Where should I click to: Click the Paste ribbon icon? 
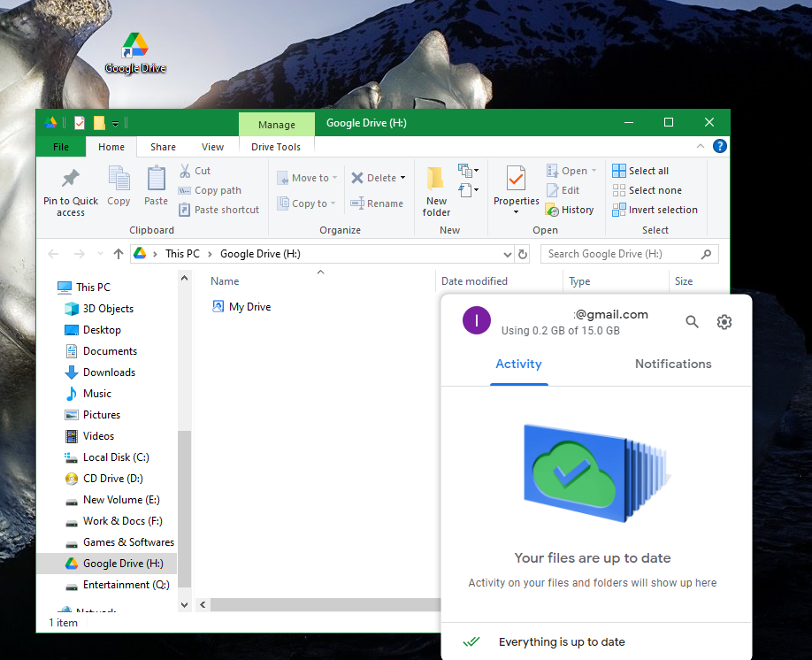(156, 178)
